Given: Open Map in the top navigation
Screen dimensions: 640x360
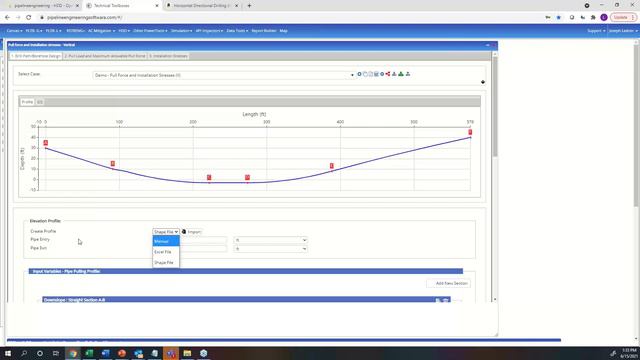Looking at the screenshot, I should [283, 31].
